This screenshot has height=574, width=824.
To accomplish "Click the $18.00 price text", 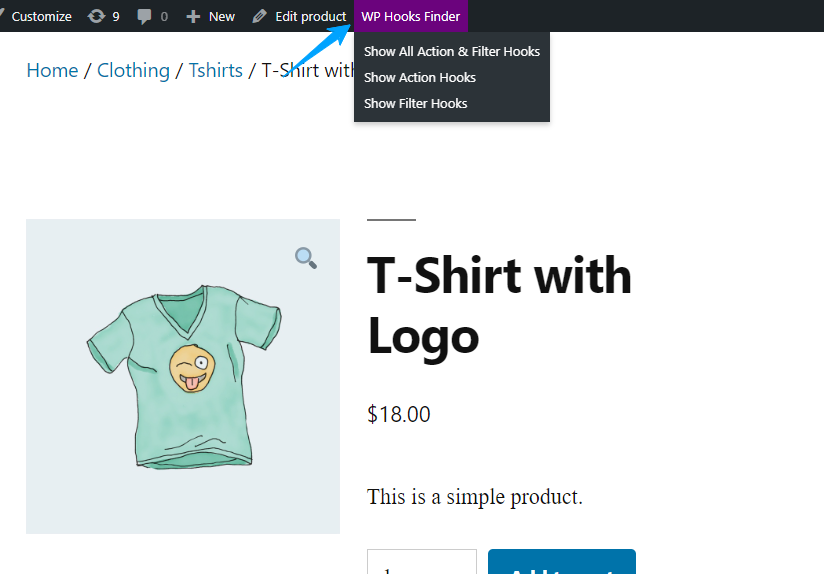I will pyautogui.click(x=399, y=414).
